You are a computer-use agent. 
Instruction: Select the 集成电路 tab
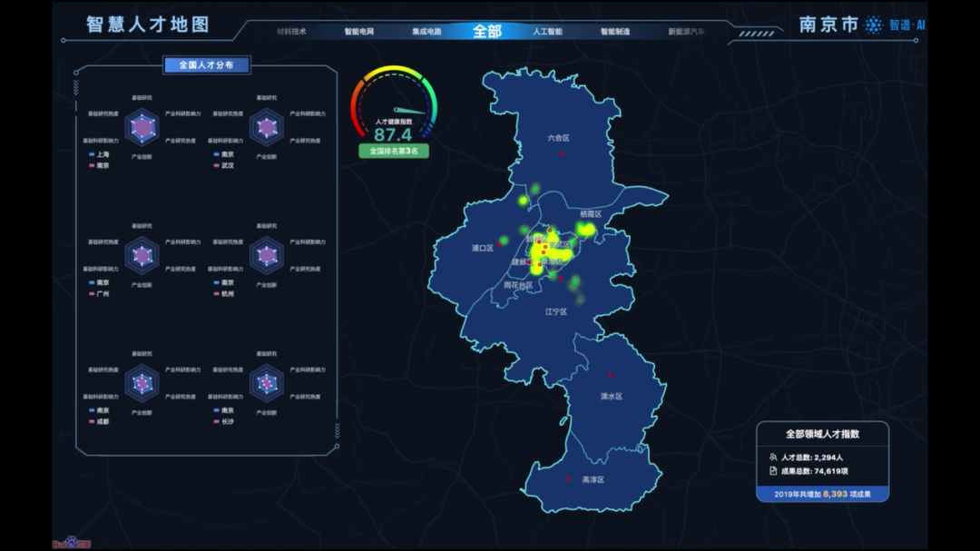[426, 32]
